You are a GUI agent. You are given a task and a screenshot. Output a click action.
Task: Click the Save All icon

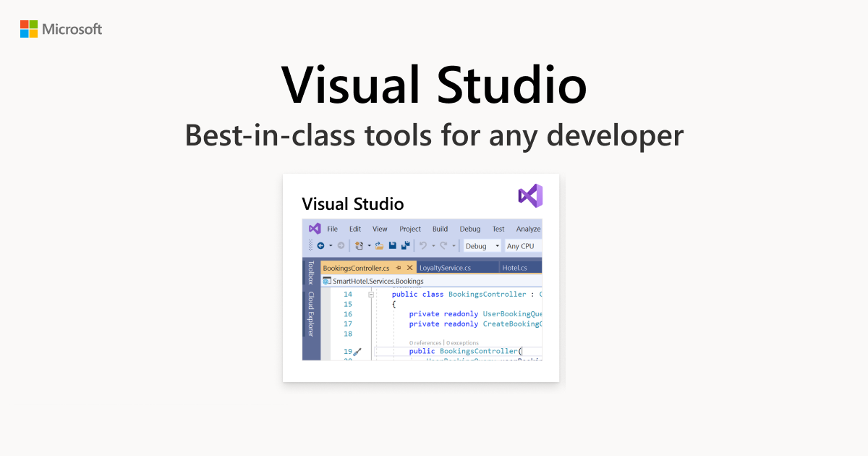[x=406, y=246]
